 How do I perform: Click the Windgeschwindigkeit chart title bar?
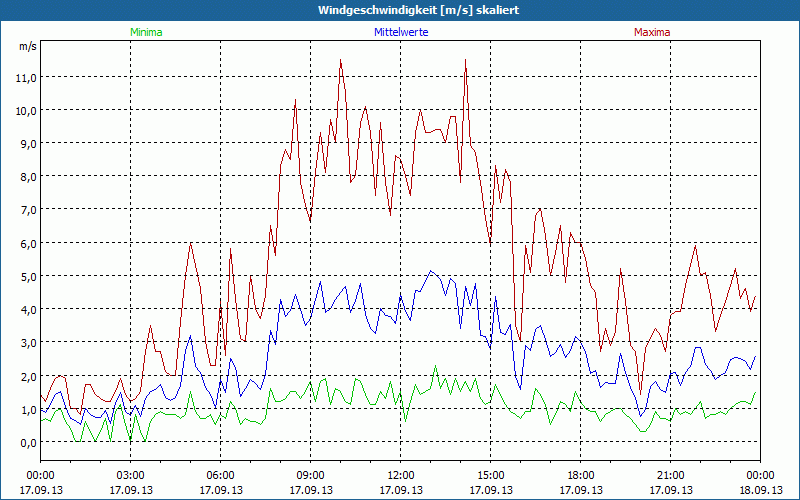click(x=400, y=10)
